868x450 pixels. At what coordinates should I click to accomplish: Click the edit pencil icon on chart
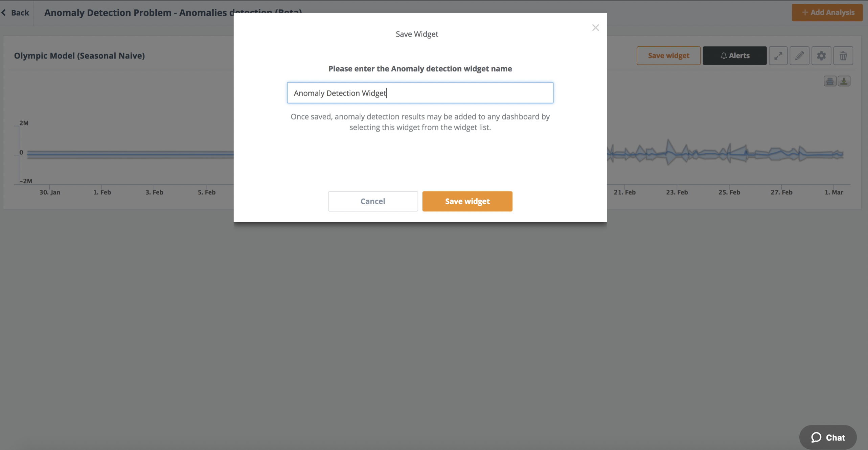point(799,55)
